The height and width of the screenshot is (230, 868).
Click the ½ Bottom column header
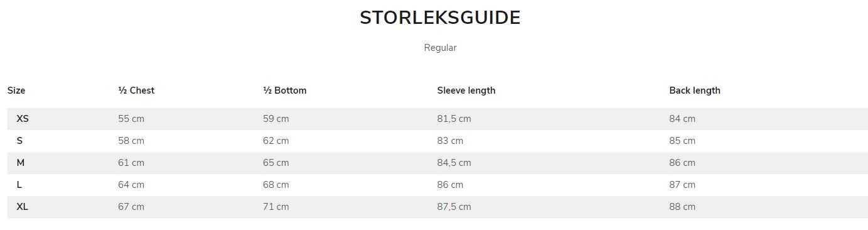[285, 90]
